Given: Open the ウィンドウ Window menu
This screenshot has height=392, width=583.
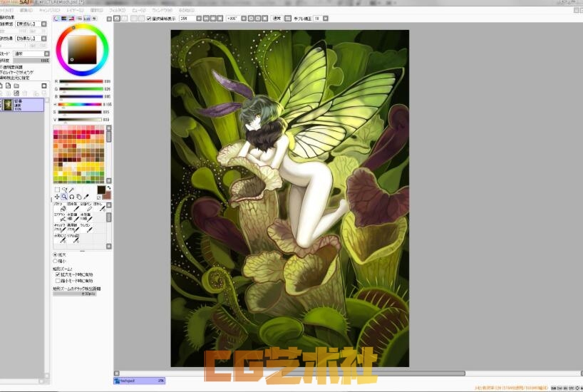Looking at the screenshot, I should point(162,11).
